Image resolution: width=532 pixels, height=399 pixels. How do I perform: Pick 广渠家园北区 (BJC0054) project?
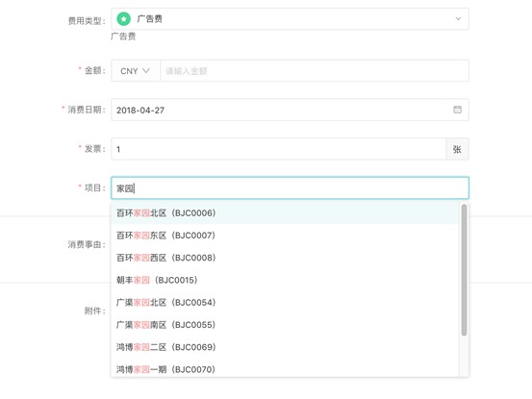coord(285,303)
